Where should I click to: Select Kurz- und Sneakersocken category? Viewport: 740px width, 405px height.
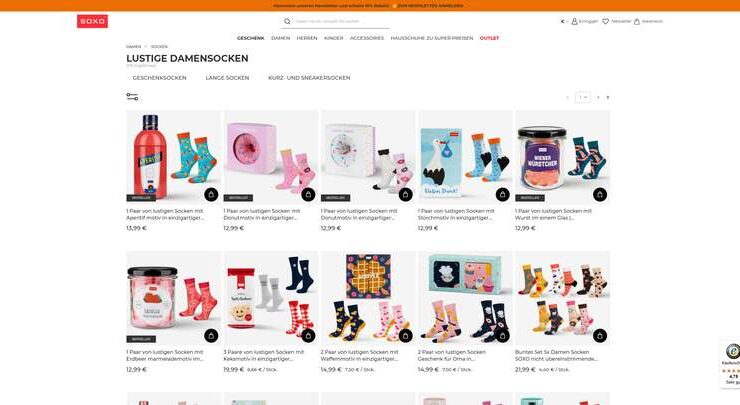point(309,78)
